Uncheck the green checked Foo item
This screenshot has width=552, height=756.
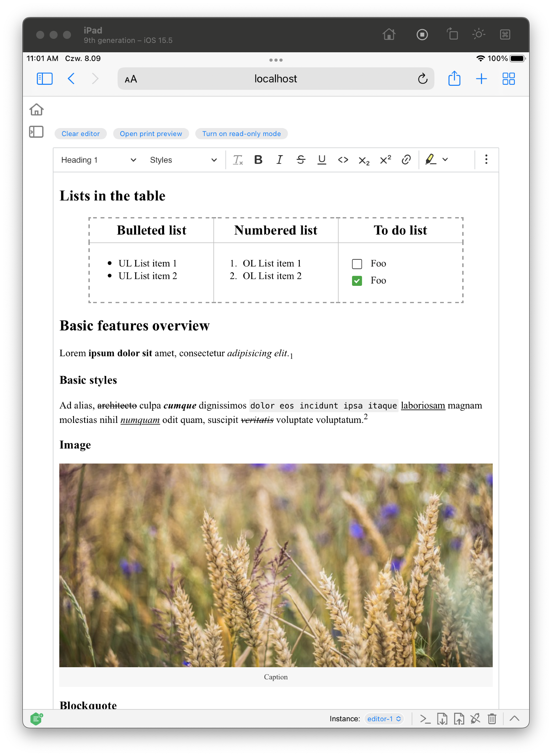click(357, 280)
